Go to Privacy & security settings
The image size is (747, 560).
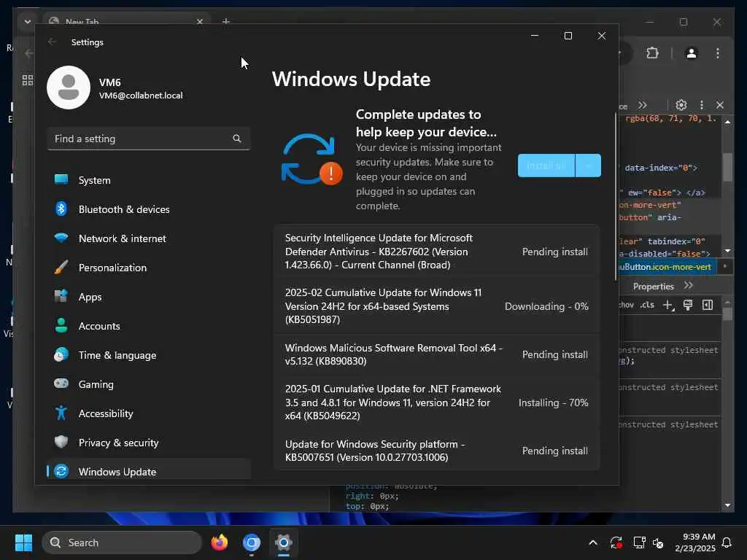(x=149, y=443)
